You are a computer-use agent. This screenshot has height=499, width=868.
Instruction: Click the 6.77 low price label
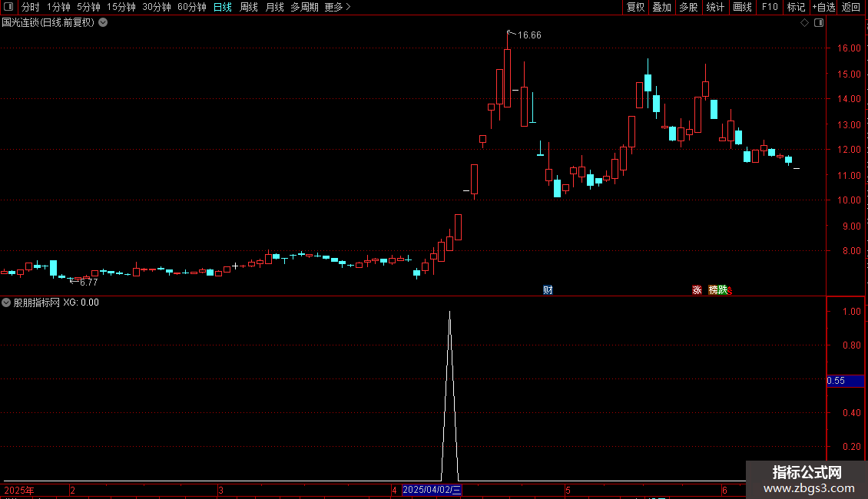coord(88,283)
